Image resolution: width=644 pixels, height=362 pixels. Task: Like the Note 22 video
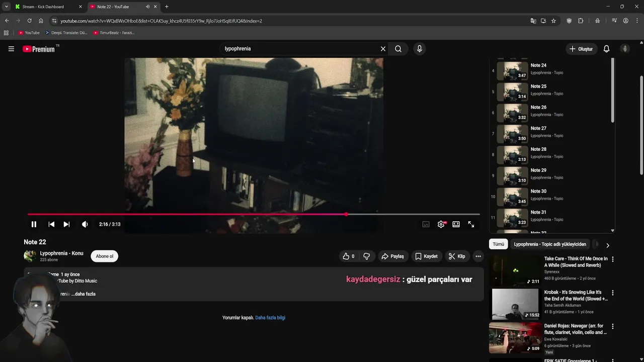tap(349, 256)
